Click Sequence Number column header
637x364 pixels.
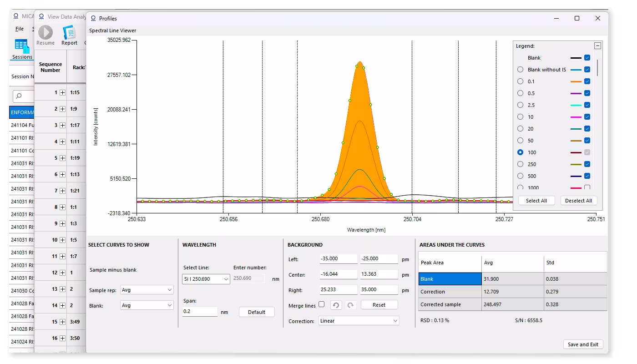pos(51,67)
